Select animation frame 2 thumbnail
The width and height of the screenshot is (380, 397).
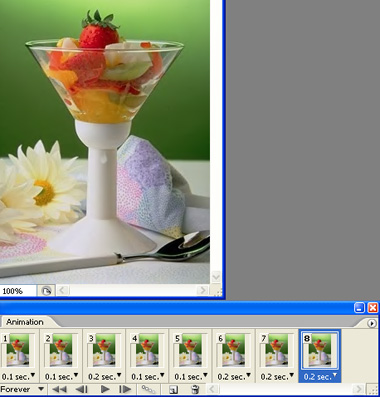click(x=61, y=350)
